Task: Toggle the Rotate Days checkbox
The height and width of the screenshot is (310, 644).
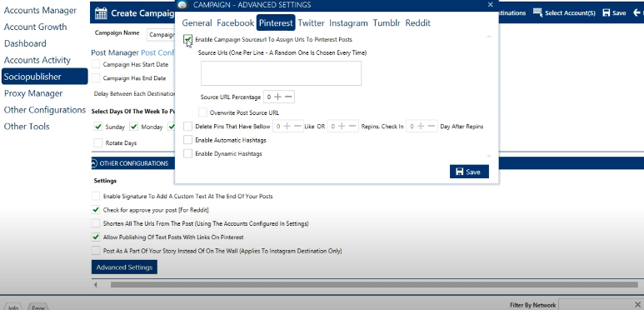Action: point(97,142)
